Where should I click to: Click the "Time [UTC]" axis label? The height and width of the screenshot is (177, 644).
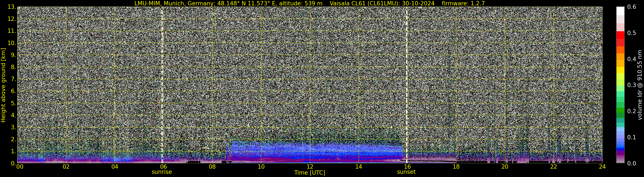coord(310,173)
